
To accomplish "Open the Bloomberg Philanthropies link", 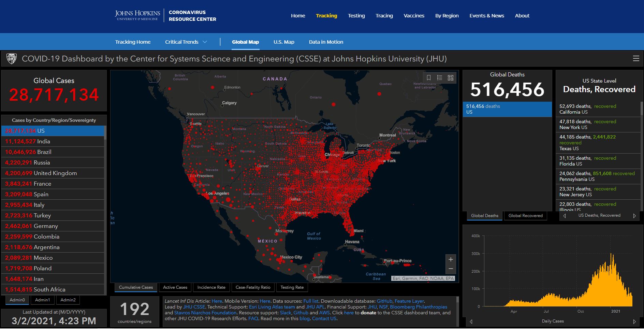I will pos(419,307).
